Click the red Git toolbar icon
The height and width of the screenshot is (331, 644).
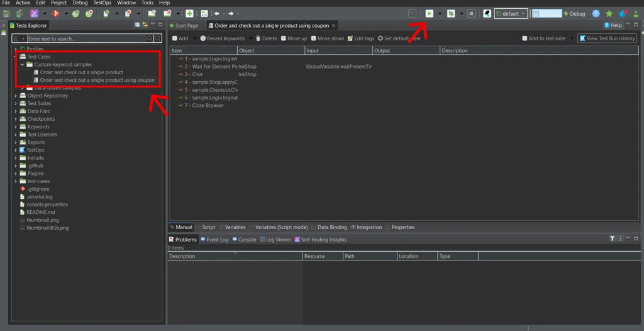click(55, 14)
